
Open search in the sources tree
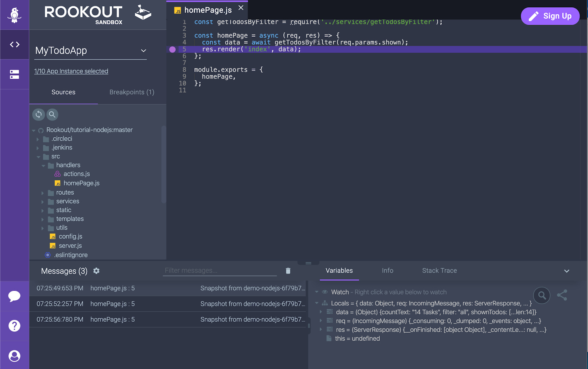tap(52, 115)
